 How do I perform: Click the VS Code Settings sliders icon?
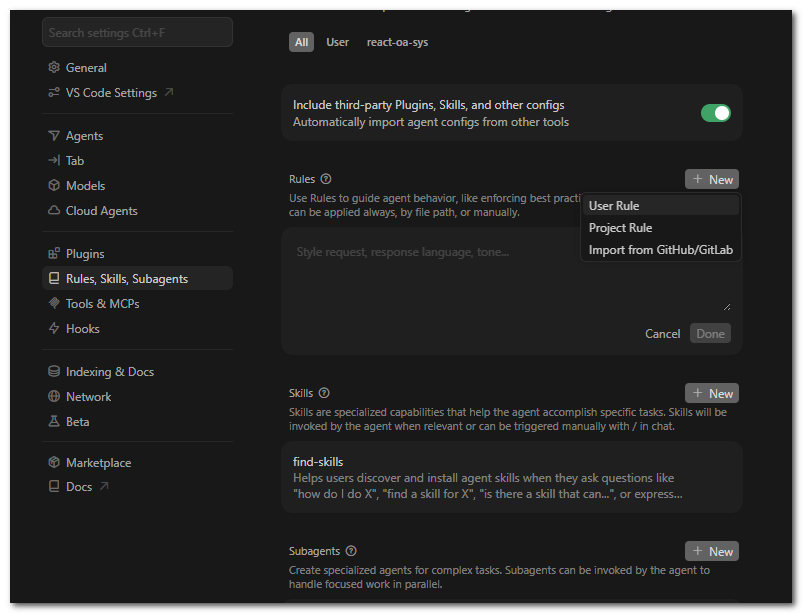pyautogui.click(x=54, y=92)
